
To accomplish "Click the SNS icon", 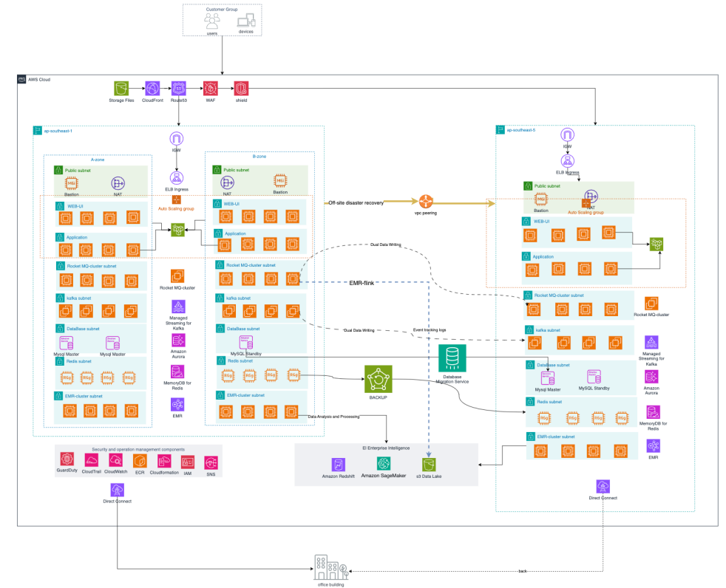I will (x=211, y=462).
